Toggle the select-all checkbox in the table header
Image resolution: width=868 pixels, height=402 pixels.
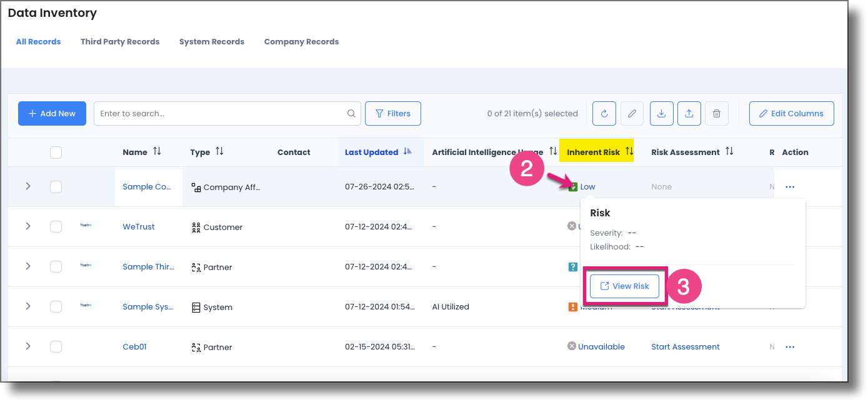coord(56,152)
